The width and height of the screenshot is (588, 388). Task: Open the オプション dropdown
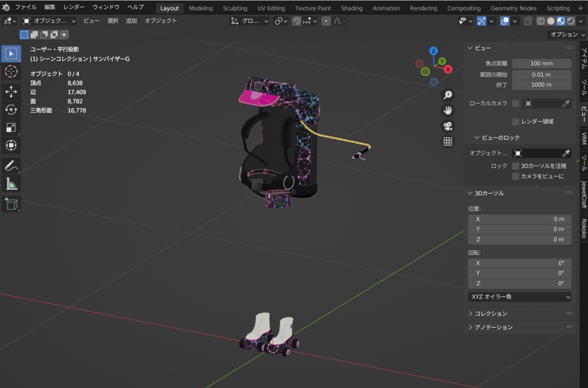(567, 34)
